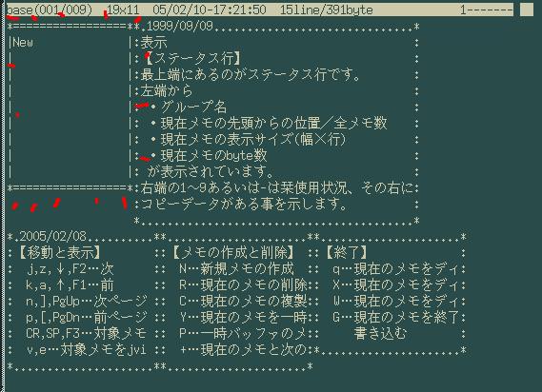542x392 pixels.
Task: Select the leaf usage indicator '1-------'
Action: (487, 10)
